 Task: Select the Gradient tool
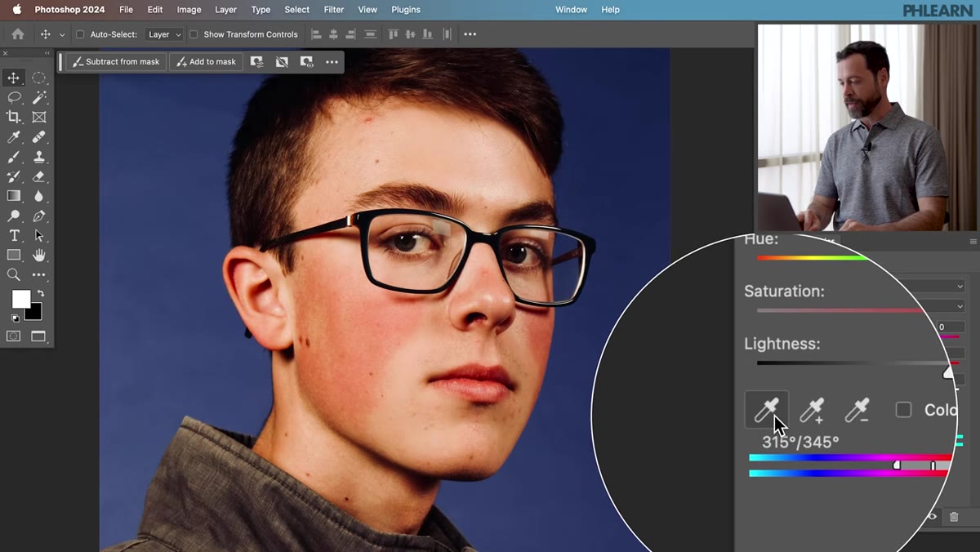click(x=14, y=196)
